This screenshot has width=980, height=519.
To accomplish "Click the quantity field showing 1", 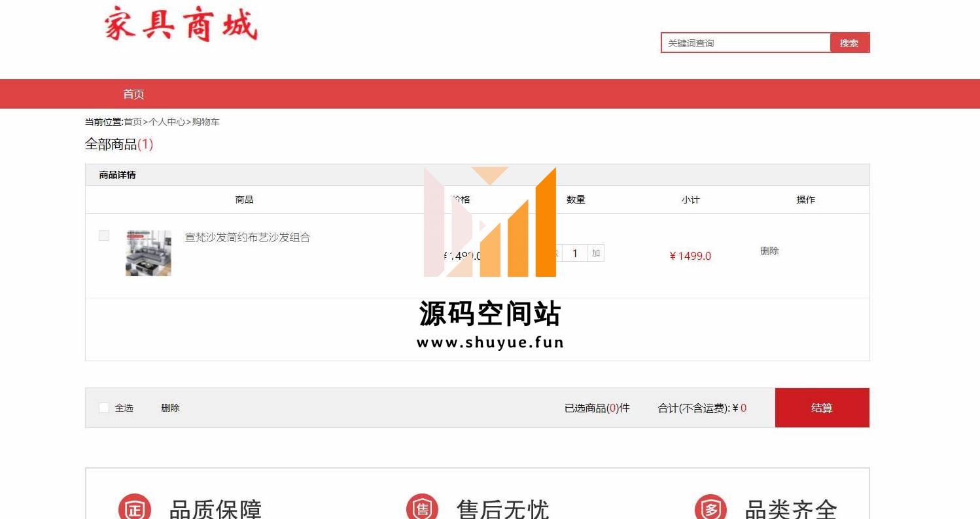I will pyautogui.click(x=575, y=253).
